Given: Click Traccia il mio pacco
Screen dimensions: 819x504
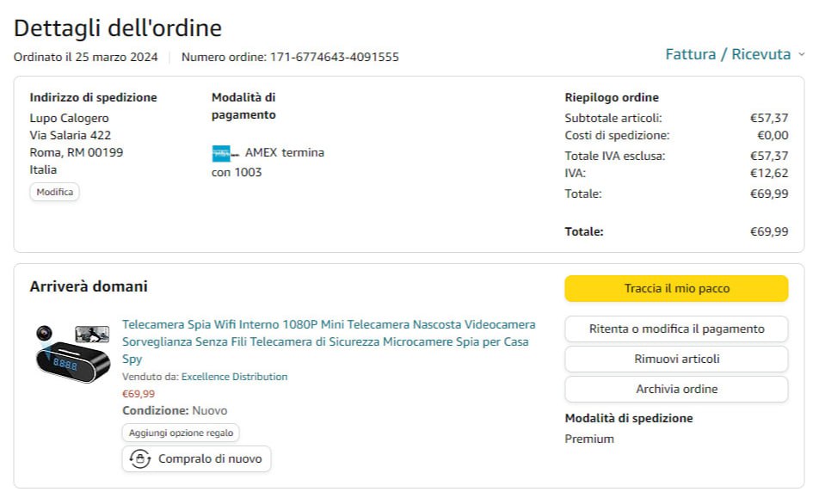Looking at the screenshot, I should click(676, 289).
